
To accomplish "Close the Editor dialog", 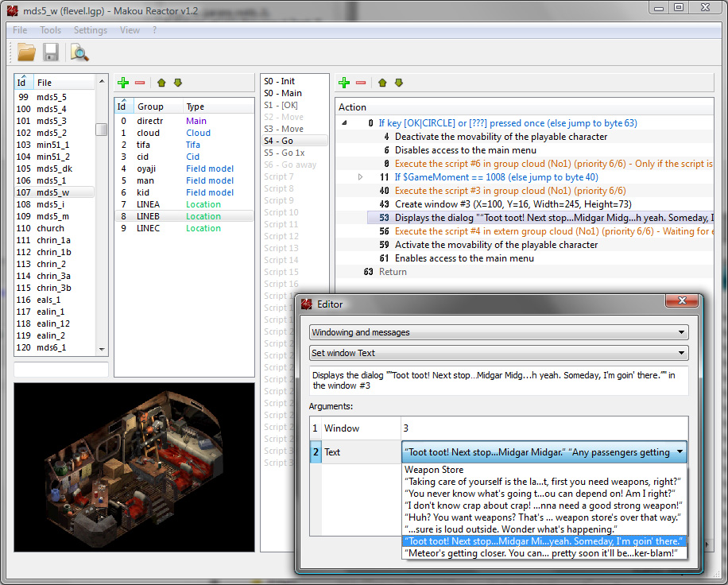I will [682, 300].
